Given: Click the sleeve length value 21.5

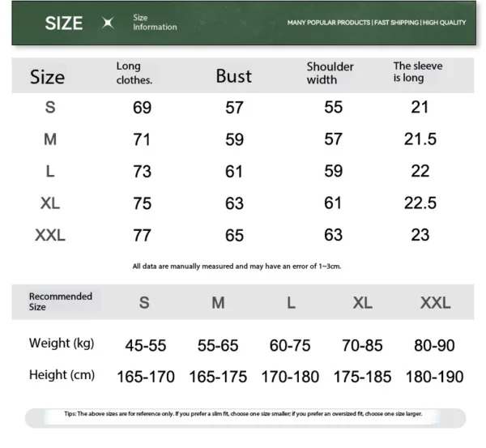Looking at the screenshot, I should click(420, 139).
